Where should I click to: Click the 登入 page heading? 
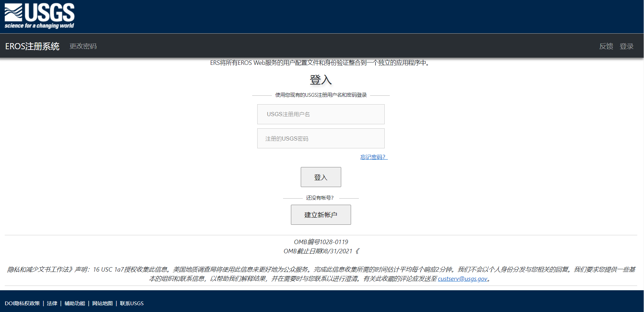pos(320,80)
